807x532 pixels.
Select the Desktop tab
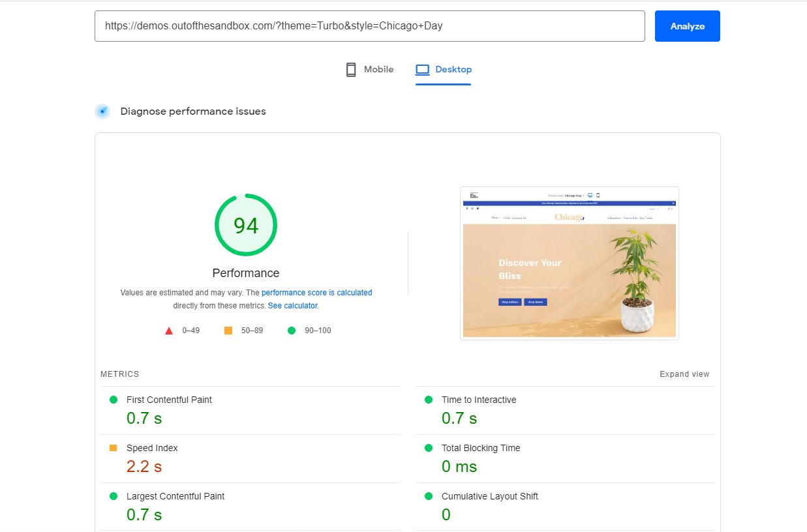444,70
